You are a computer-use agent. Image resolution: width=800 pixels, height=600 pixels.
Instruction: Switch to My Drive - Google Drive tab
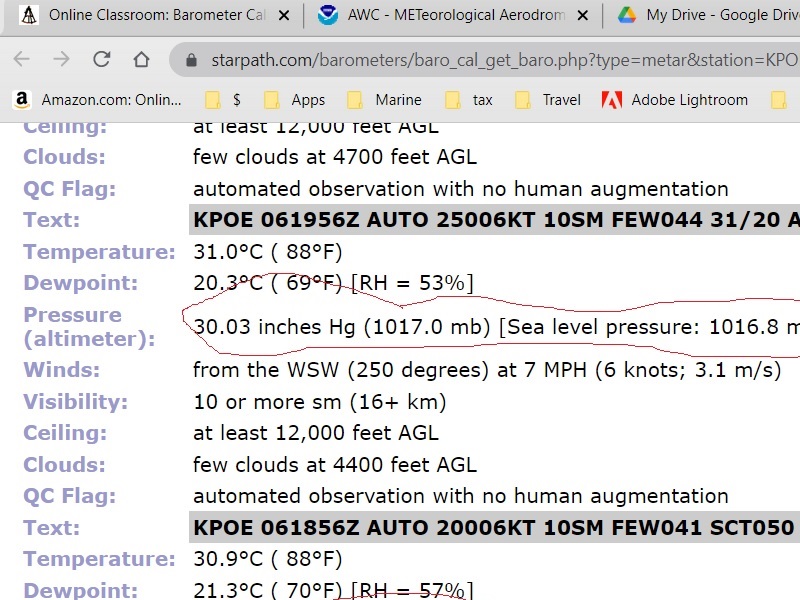coord(722,15)
